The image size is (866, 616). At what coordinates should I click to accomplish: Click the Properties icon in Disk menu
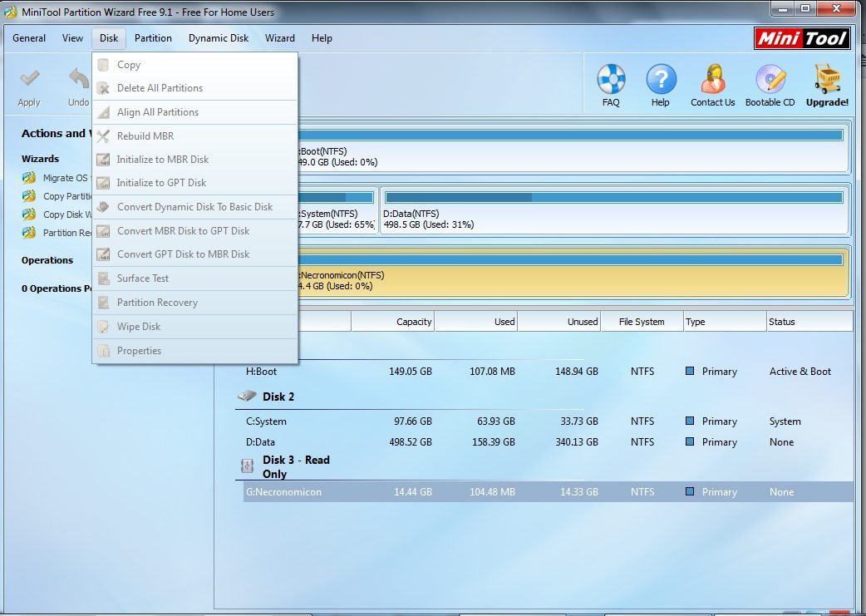pos(103,351)
